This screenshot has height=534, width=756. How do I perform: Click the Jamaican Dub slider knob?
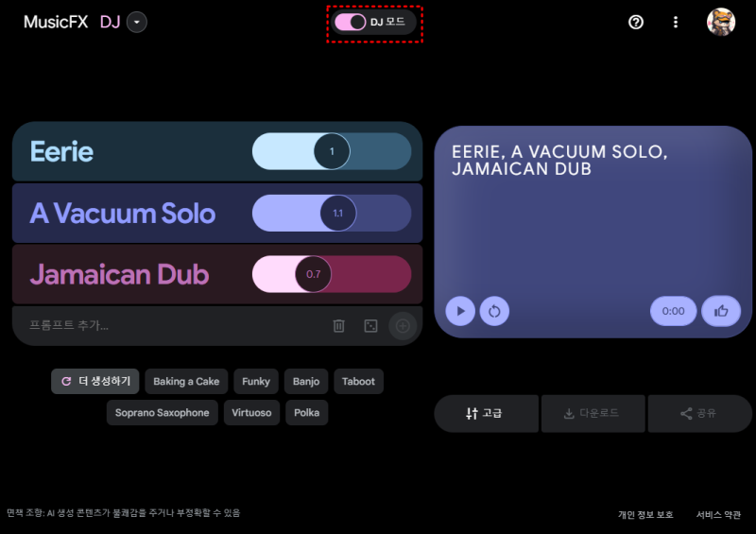point(314,274)
